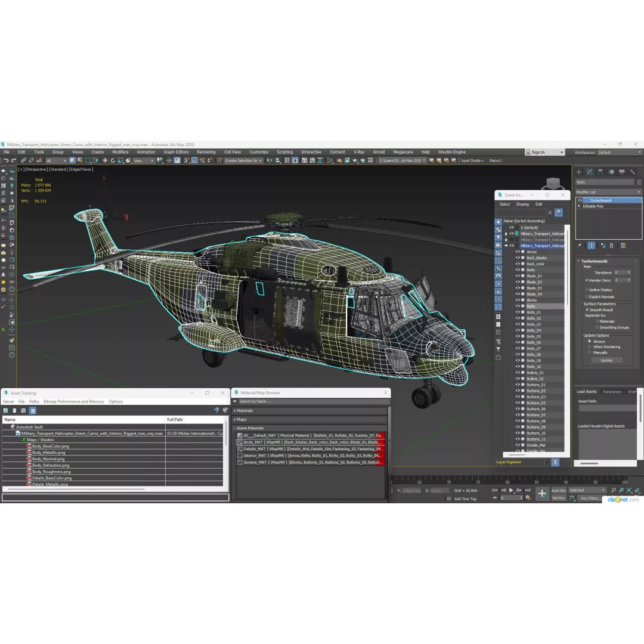Click the filter funnel icon in Scene Explorer
The image size is (644, 644).
(559, 212)
